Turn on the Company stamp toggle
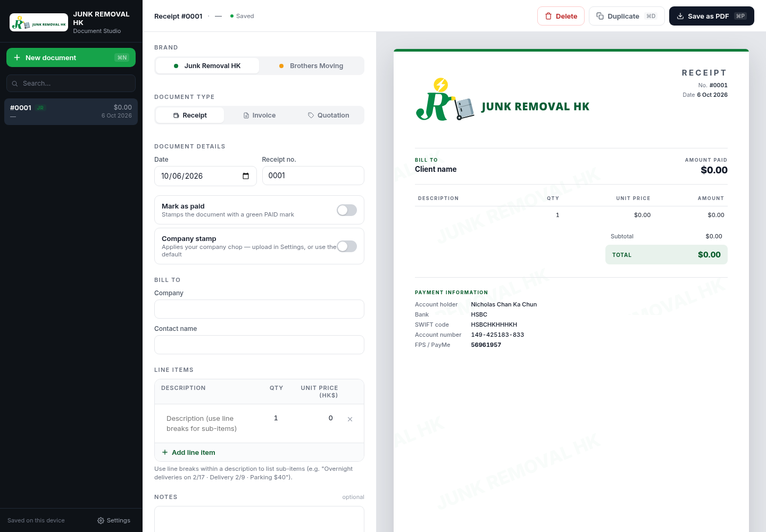The width and height of the screenshot is (766, 532). click(x=347, y=246)
